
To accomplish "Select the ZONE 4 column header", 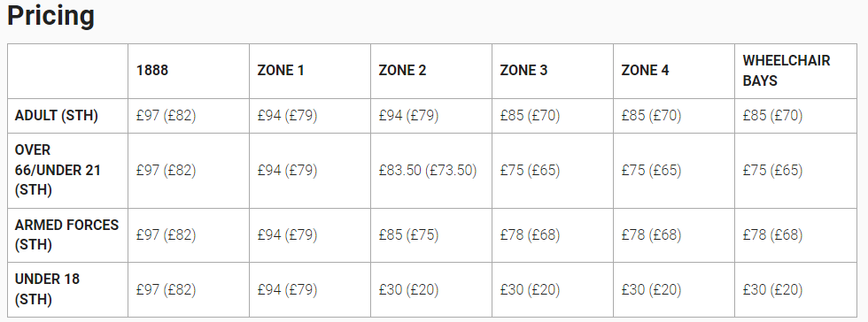I will pyautogui.click(x=645, y=70).
